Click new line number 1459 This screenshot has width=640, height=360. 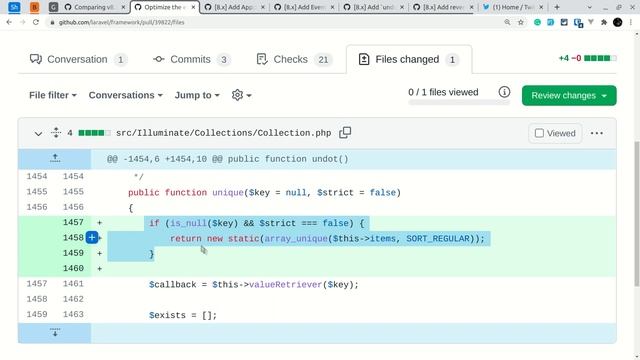pos(73,253)
